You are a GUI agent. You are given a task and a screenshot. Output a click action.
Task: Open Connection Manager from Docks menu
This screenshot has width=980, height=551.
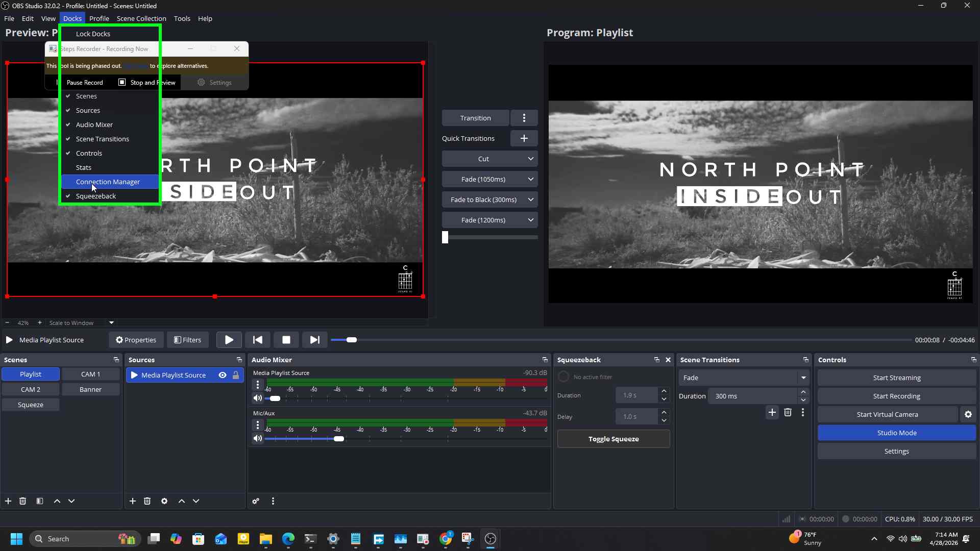click(x=110, y=182)
